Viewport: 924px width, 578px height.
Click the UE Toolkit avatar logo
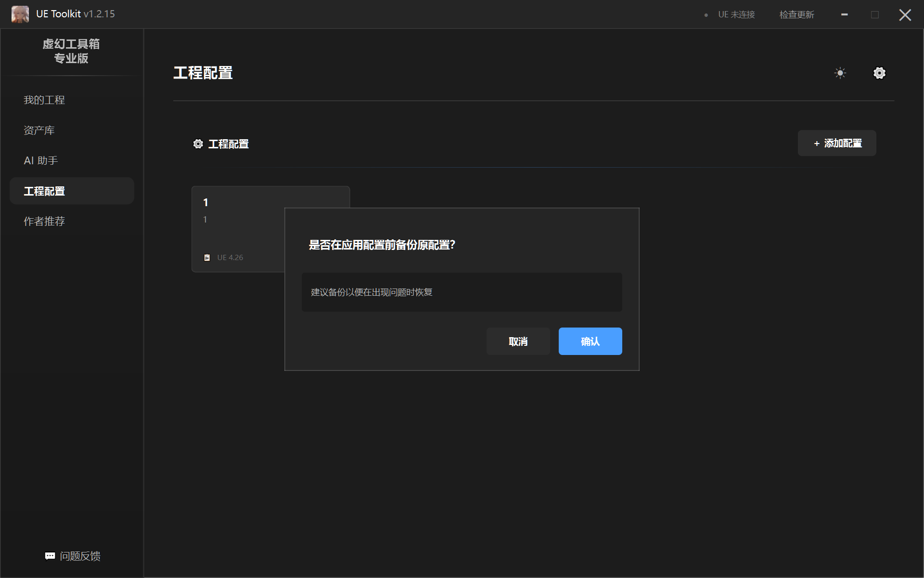pos(20,14)
